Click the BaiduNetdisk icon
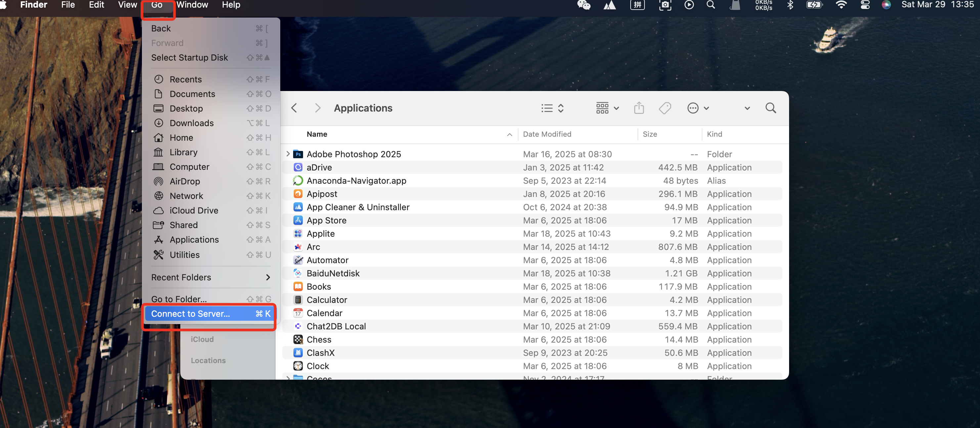980x428 pixels. click(298, 273)
